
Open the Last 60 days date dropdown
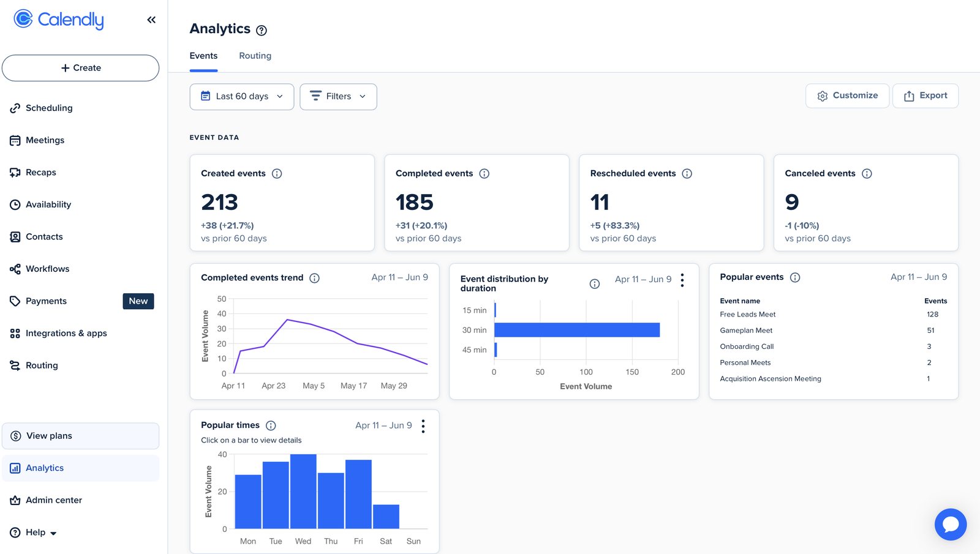click(x=242, y=97)
